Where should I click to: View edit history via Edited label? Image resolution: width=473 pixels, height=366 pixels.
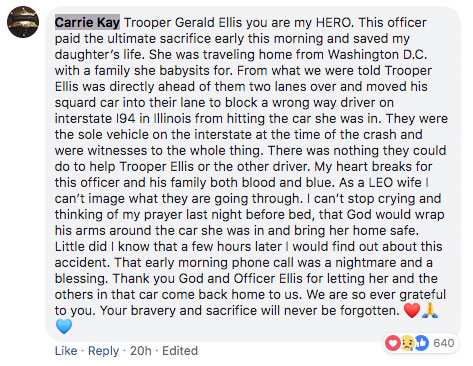point(180,351)
